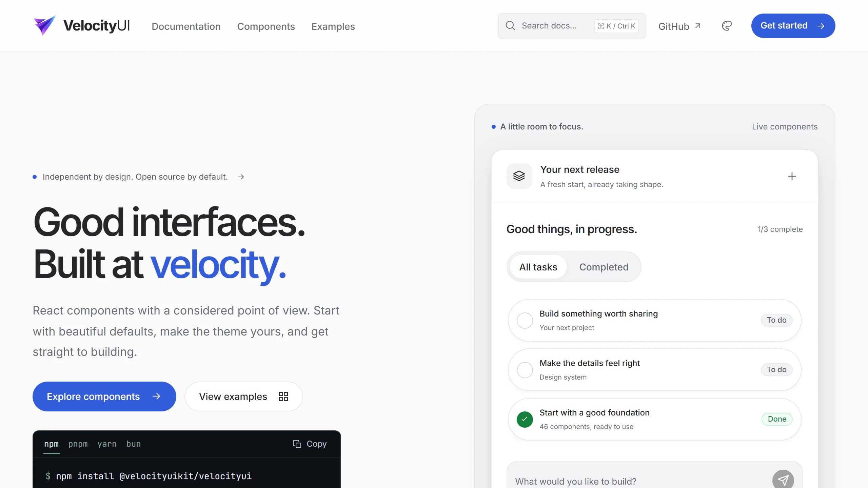Click the external arrow next to GitHub

click(x=697, y=26)
